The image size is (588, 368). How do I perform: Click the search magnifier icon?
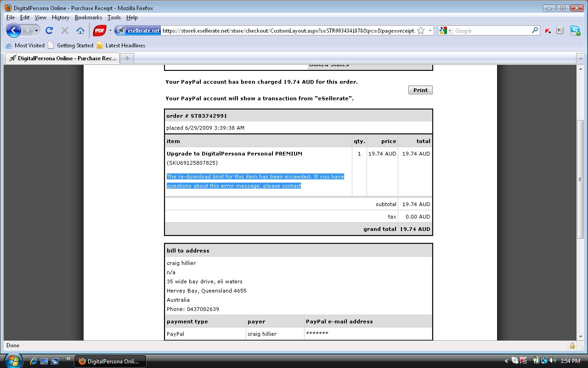535,30
